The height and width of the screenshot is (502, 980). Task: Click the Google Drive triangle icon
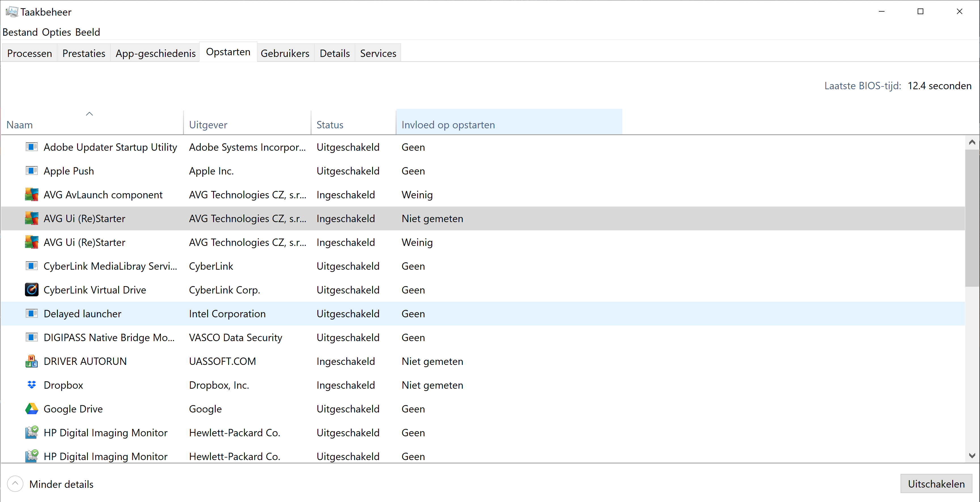(31, 409)
